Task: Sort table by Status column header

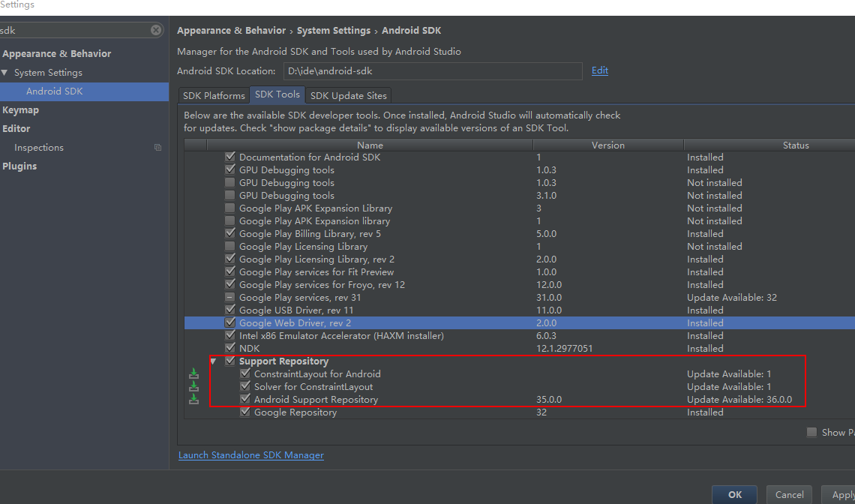Action: click(769, 145)
